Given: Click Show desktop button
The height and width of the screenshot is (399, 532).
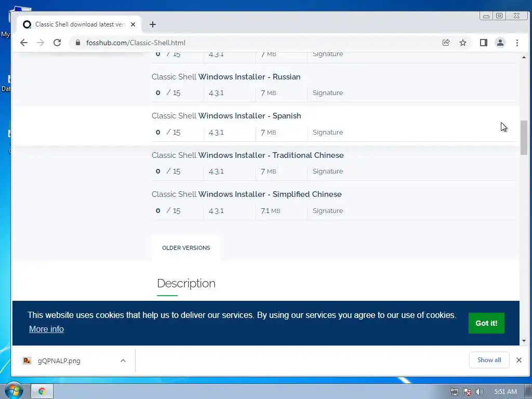Looking at the screenshot, I should pos(528,391).
